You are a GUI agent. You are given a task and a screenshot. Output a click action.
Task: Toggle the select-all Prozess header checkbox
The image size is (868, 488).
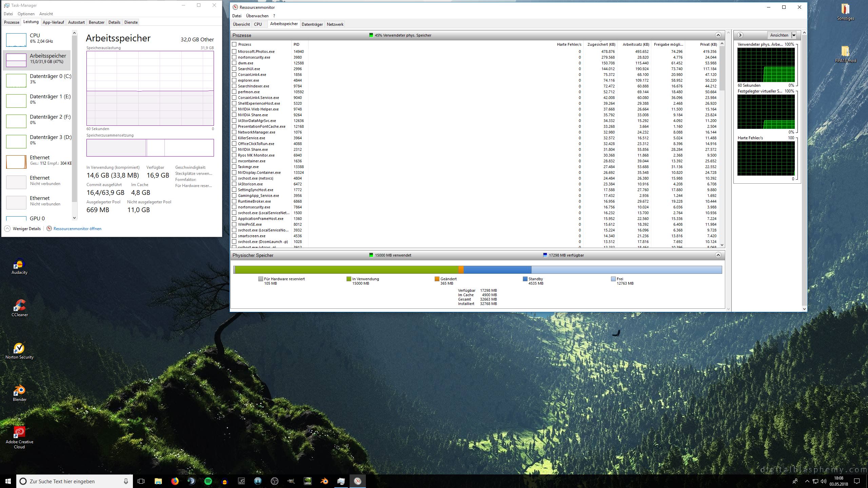click(x=234, y=44)
